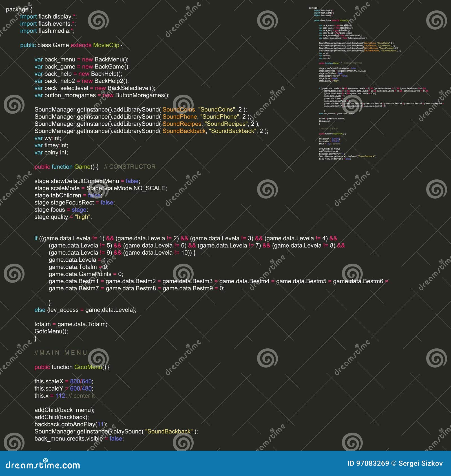
Task: Click the MAIN MENU comment
Action: [60, 353]
